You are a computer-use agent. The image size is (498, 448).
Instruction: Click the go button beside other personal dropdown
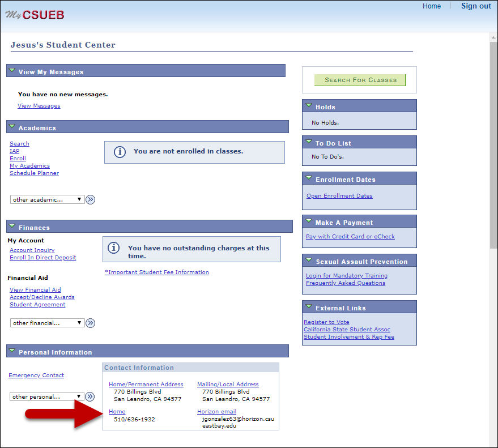90,396
